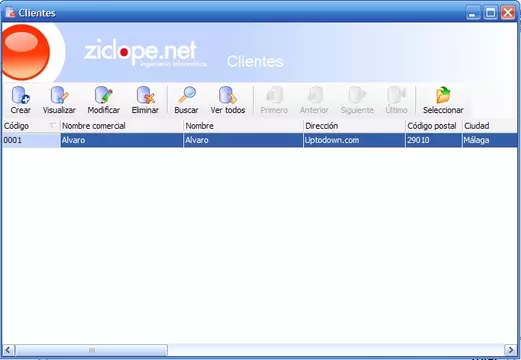Click the Seleccionar folder icon
The height and width of the screenshot is (360, 521).
coord(443,100)
